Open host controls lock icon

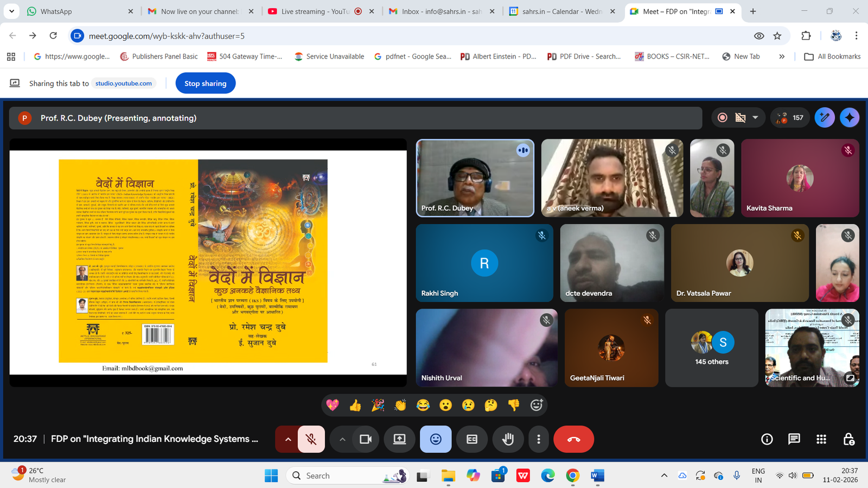(x=848, y=439)
